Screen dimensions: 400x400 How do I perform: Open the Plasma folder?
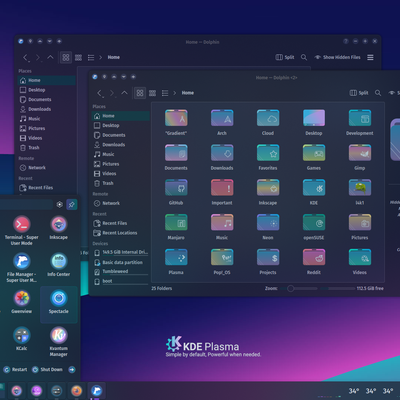click(x=176, y=261)
